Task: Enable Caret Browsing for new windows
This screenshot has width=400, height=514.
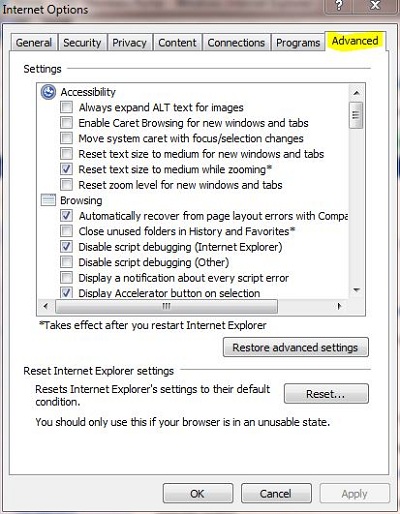Action: pyautogui.click(x=66, y=123)
